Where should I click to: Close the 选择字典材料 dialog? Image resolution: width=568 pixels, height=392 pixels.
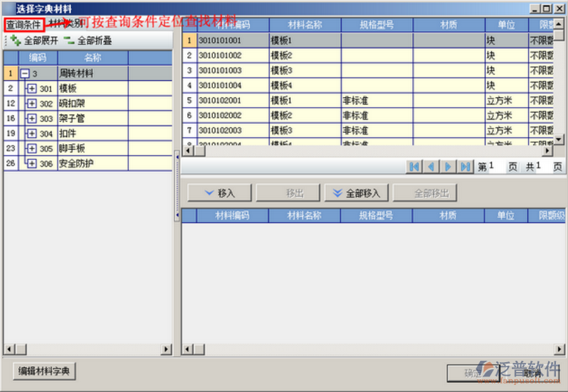[x=559, y=9]
